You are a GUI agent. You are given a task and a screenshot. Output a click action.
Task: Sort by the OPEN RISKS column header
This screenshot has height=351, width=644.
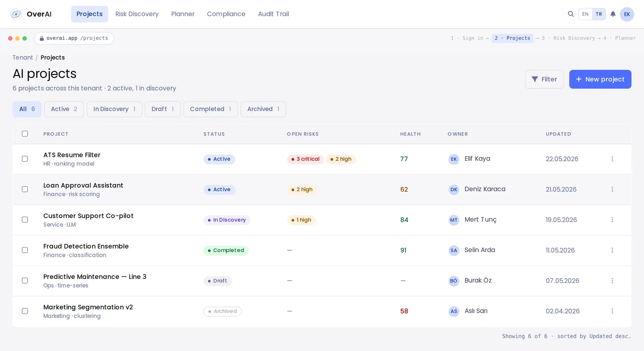tap(303, 134)
